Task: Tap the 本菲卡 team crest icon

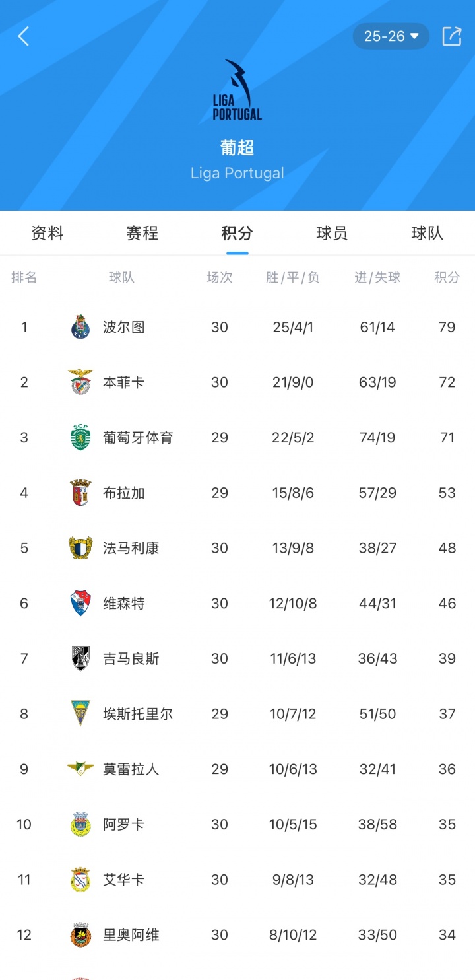Action: [x=80, y=382]
